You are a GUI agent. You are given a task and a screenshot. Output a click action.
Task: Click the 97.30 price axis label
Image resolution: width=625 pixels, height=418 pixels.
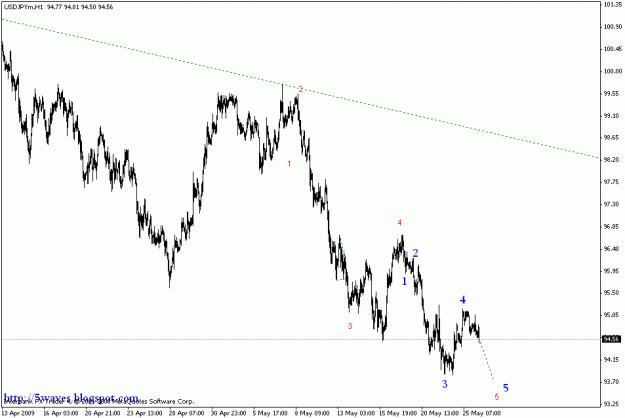tap(612, 204)
